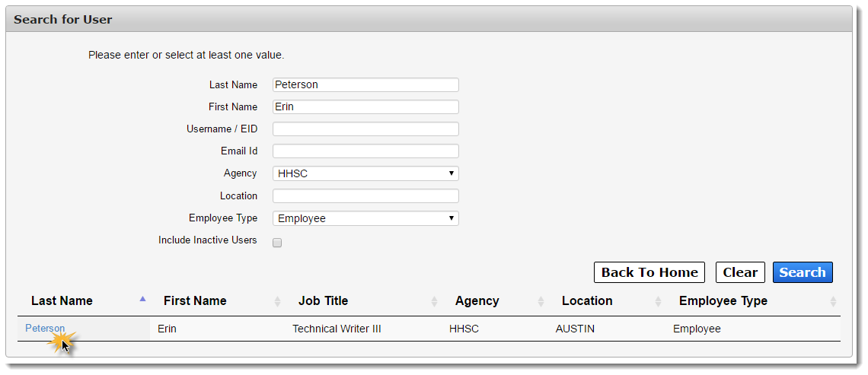868x375 pixels.
Task: Toggle Include Inactive Users checkbox
Action: point(277,242)
